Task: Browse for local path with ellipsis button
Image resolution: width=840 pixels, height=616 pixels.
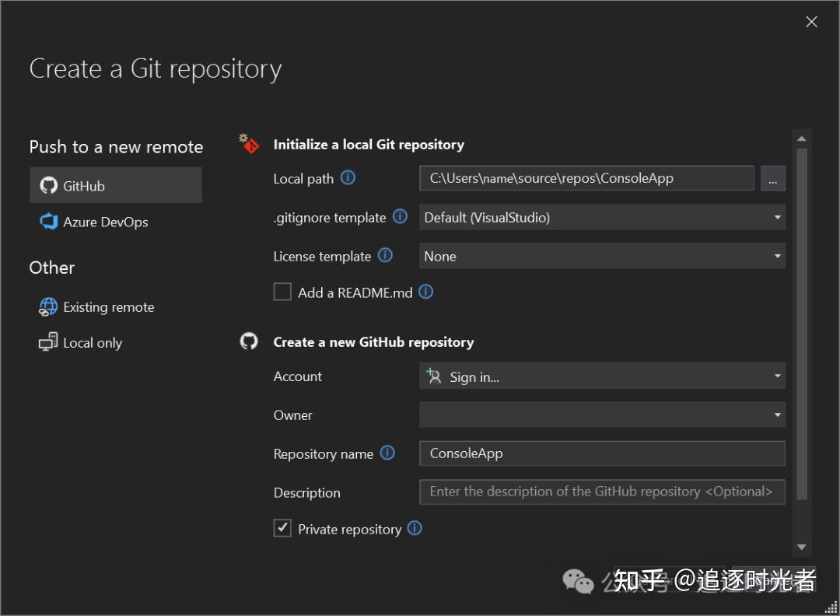Action: pos(772,178)
